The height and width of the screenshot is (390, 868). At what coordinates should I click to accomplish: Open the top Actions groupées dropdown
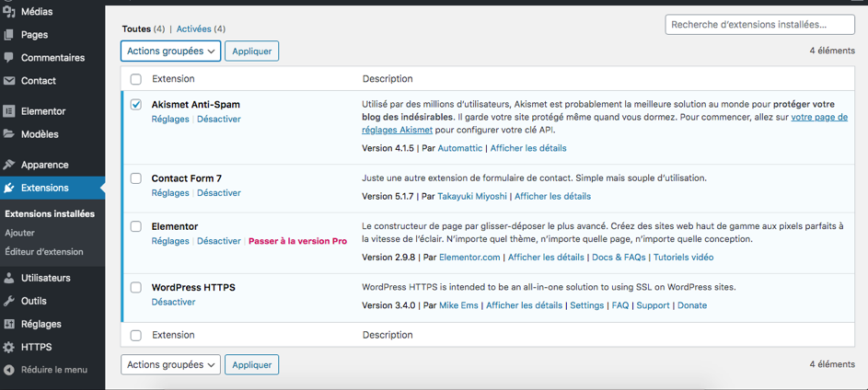click(170, 51)
